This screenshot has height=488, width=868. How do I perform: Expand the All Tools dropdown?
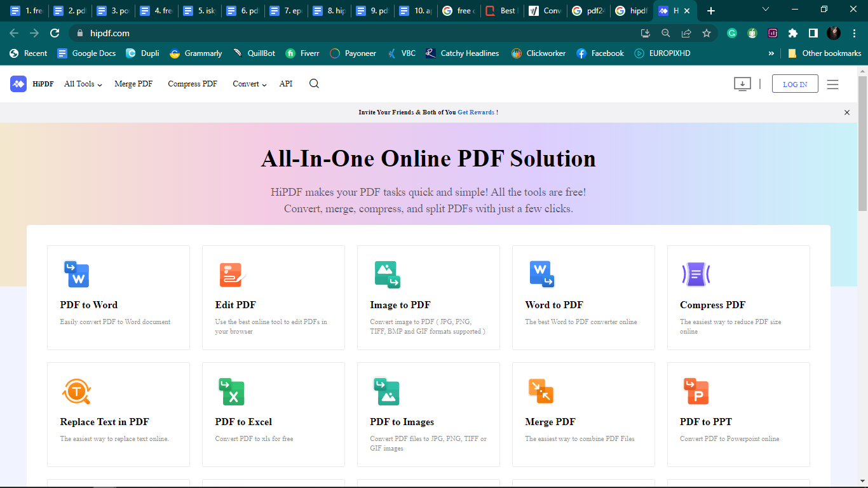click(x=82, y=83)
